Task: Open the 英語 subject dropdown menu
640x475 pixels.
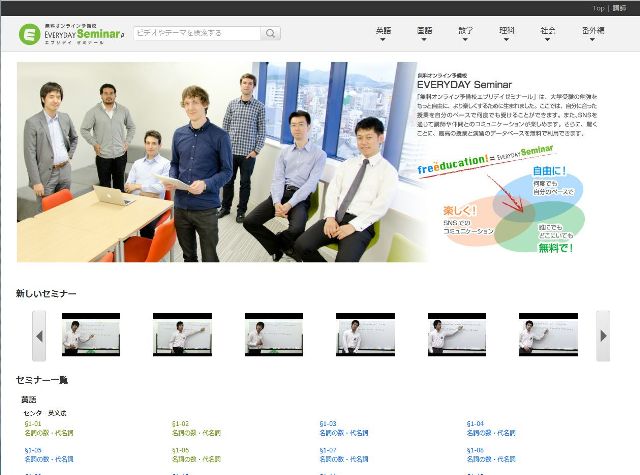Action: click(x=383, y=33)
